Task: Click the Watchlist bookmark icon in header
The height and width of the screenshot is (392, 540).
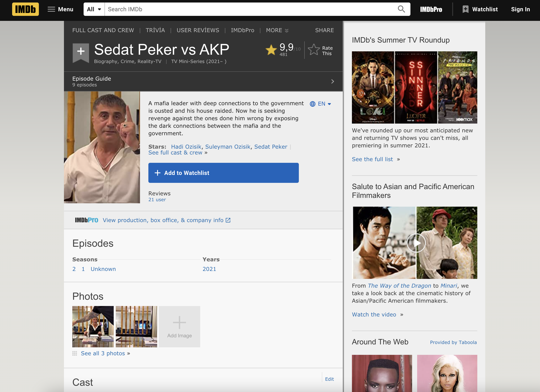Action: [465, 9]
